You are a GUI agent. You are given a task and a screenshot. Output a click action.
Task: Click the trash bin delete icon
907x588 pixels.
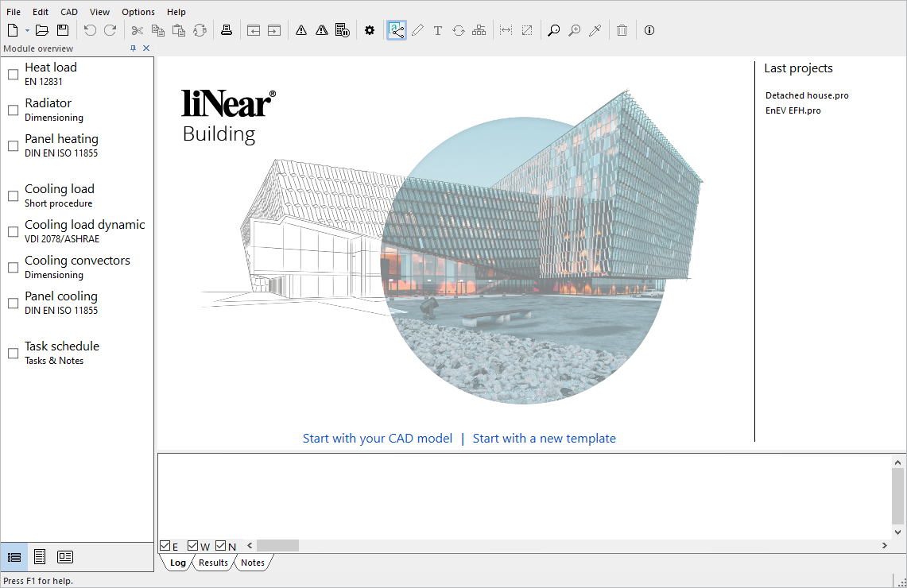[x=622, y=30]
